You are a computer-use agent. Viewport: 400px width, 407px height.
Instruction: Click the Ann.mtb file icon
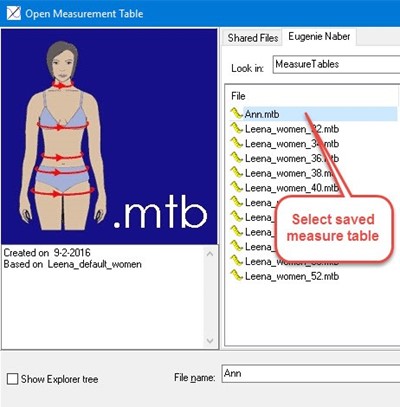(x=236, y=114)
